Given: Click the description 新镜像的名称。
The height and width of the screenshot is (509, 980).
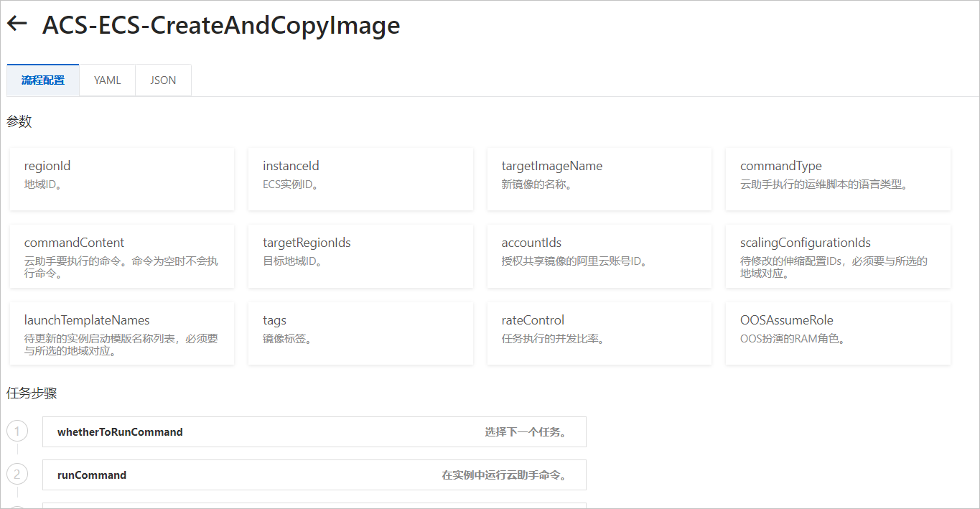Looking at the screenshot, I should [536, 185].
